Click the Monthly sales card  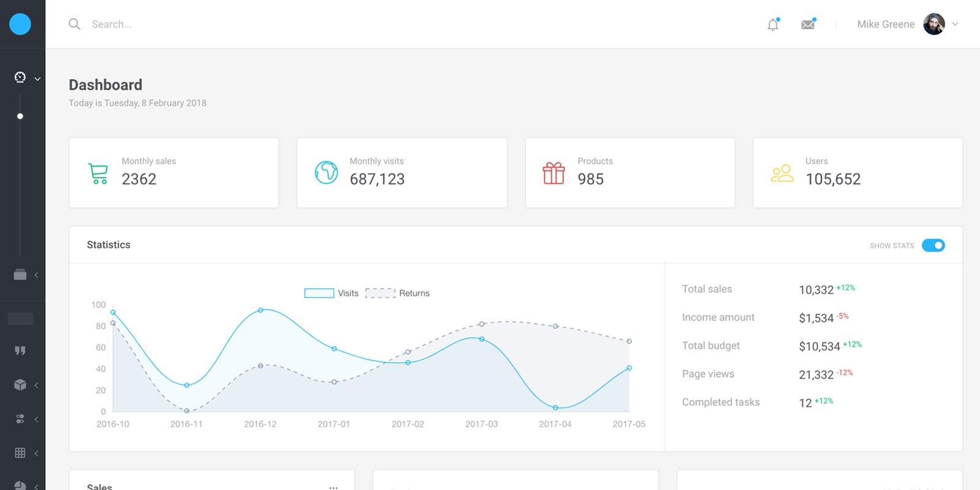tap(174, 173)
